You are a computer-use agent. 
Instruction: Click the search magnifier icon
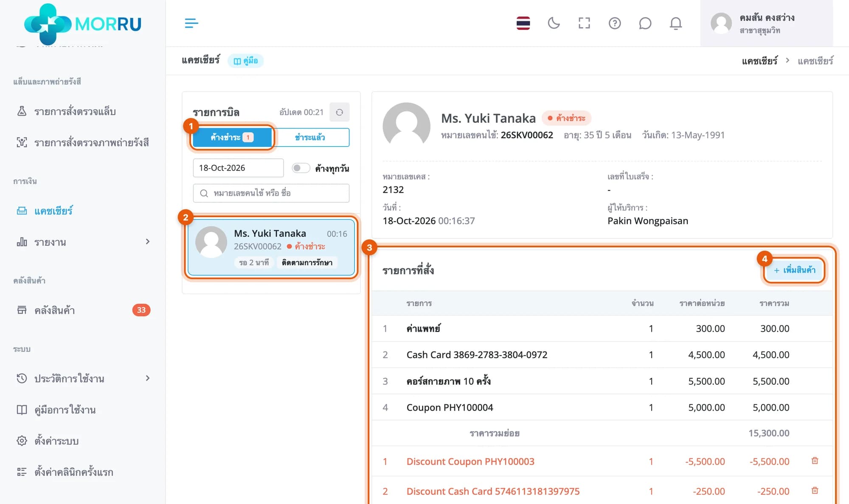coord(204,193)
